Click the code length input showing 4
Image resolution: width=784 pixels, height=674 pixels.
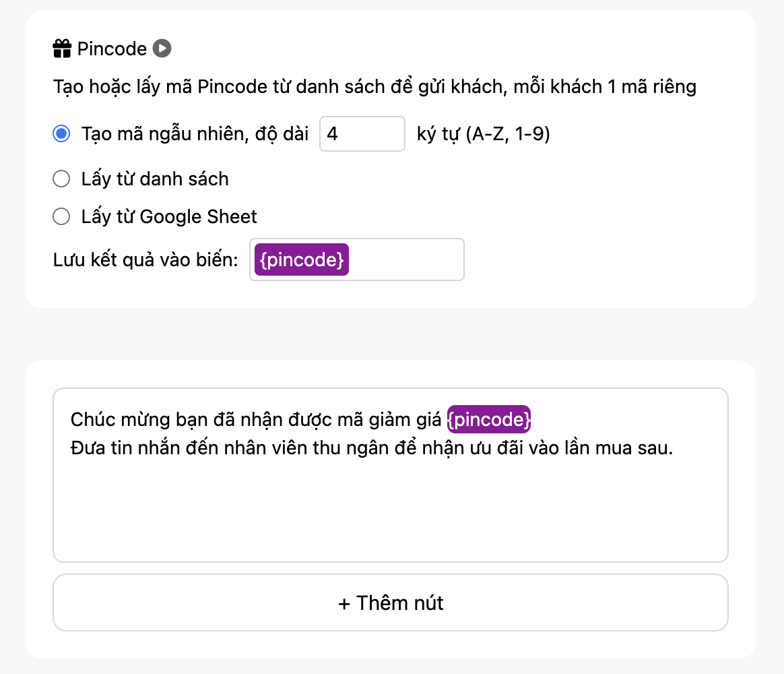click(x=362, y=133)
